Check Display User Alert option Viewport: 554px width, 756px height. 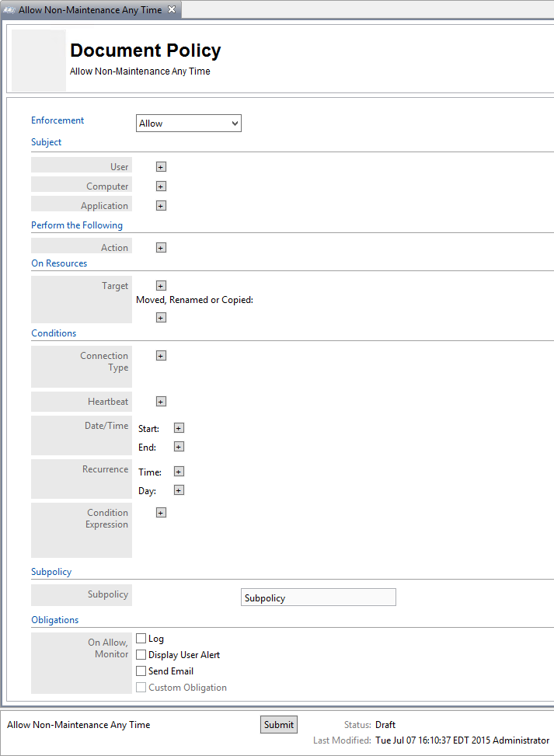(x=141, y=655)
